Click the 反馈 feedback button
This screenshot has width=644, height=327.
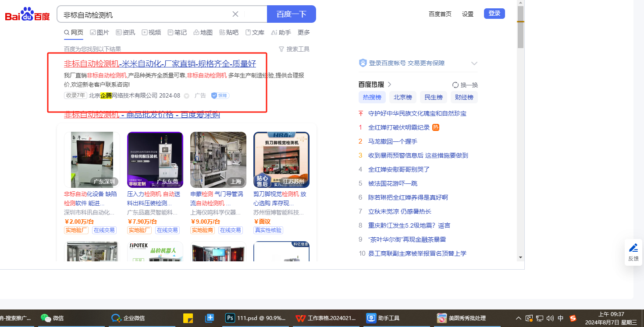click(x=633, y=252)
